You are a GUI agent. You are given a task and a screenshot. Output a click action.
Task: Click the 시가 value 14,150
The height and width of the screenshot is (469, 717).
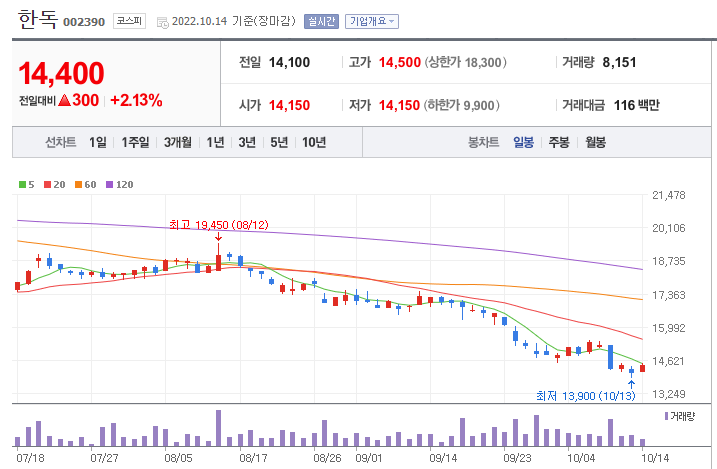click(289, 106)
